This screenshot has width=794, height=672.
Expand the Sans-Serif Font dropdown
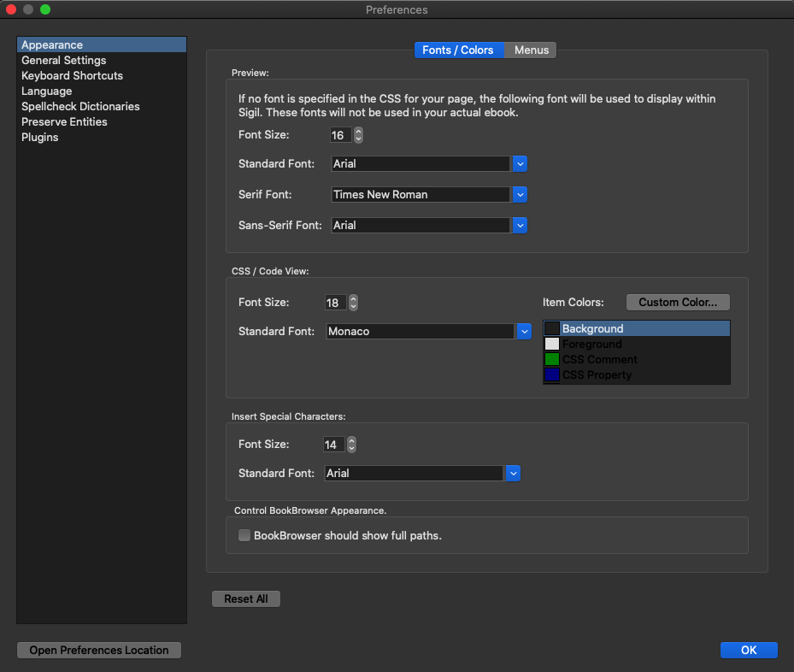click(x=520, y=226)
